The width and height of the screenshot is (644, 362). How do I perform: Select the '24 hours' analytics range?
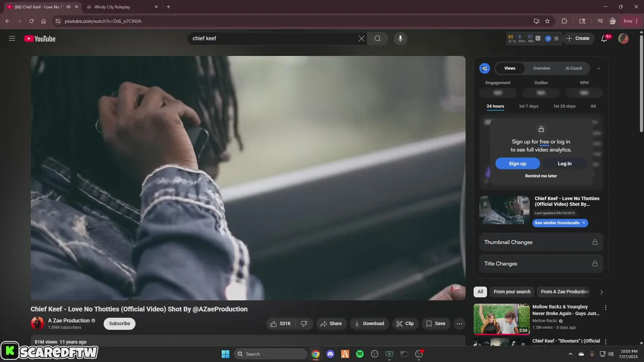pos(495,106)
